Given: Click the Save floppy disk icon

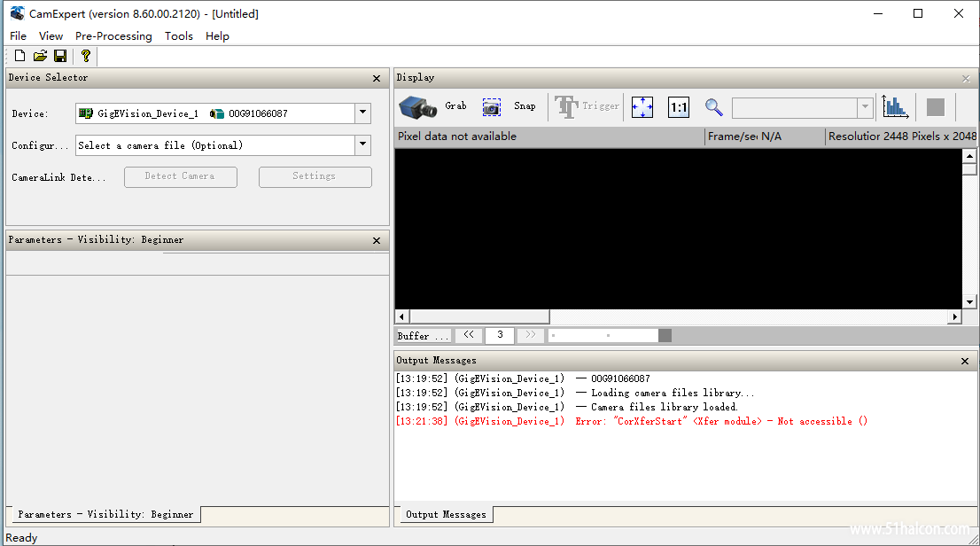Looking at the screenshot, I should [x=60, y=57].
